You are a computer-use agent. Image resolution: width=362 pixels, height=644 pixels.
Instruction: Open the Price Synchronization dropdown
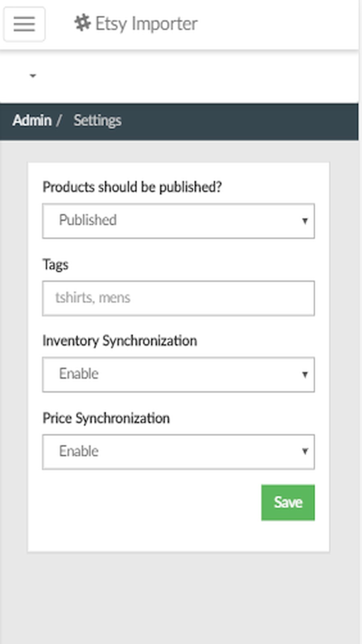(x=178, y=452)
